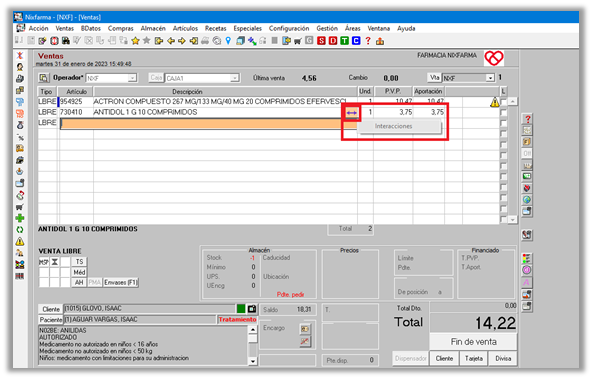592x379 pixels.
Task: Click the green square next to the Cliente field
Action: 241,309
